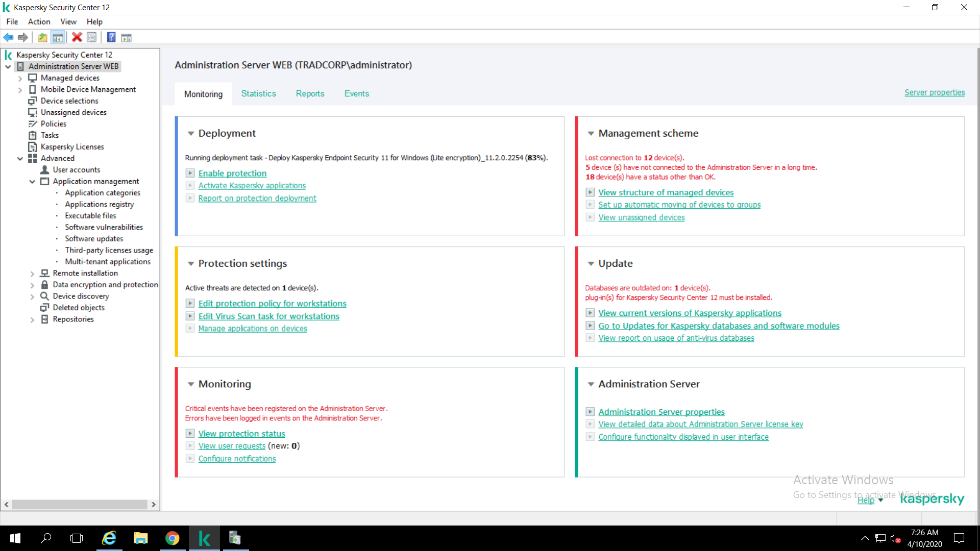Collapse the Deployment section triangle

[191, 134]
